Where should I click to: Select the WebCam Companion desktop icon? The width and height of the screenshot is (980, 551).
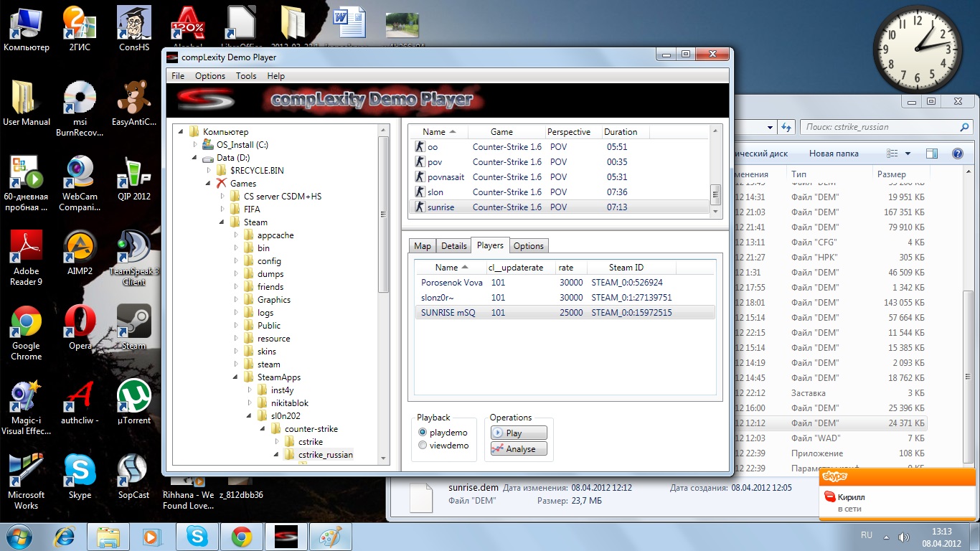point(80,184)
